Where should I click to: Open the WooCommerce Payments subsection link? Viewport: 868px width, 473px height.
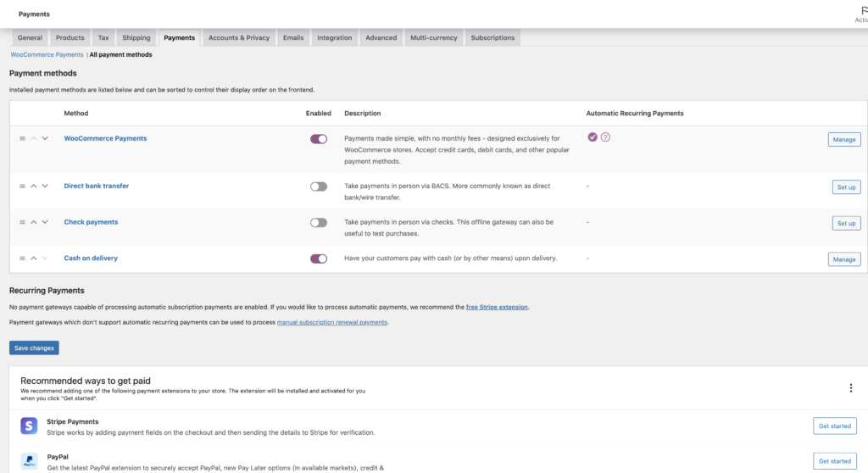point(47,55)
